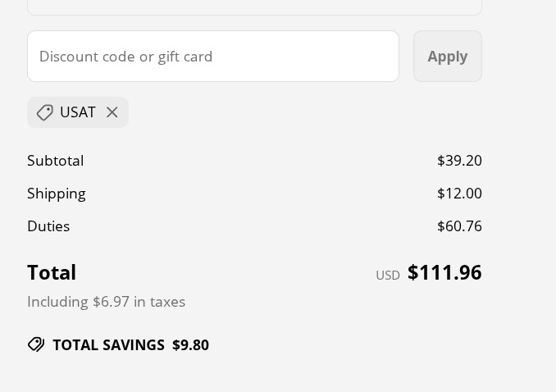Click the $60.76 duties amount

point(459,226)
